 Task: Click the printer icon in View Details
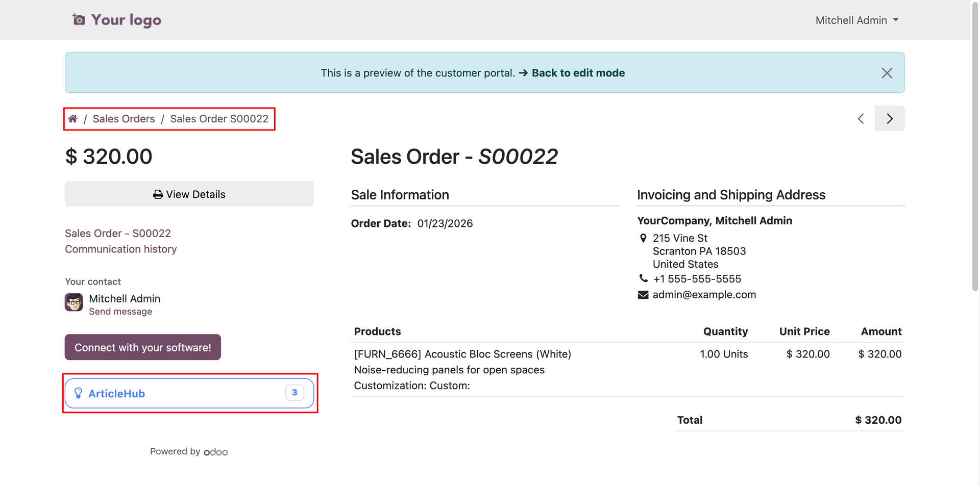158,194
